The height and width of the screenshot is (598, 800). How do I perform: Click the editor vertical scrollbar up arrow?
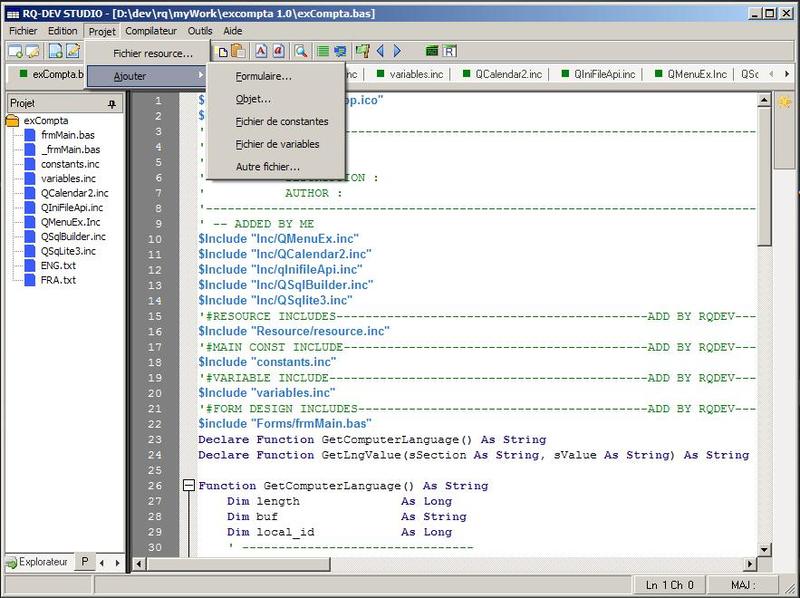click(764, 100)
